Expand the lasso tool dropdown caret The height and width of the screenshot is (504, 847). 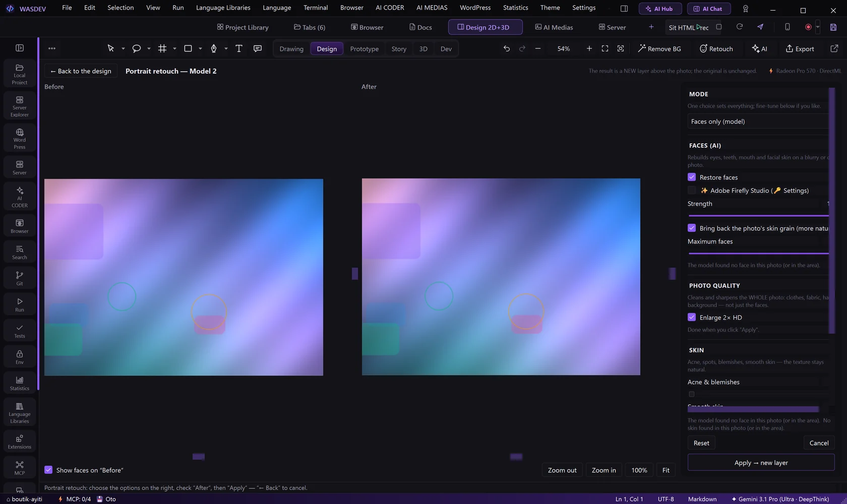(149, 49)
